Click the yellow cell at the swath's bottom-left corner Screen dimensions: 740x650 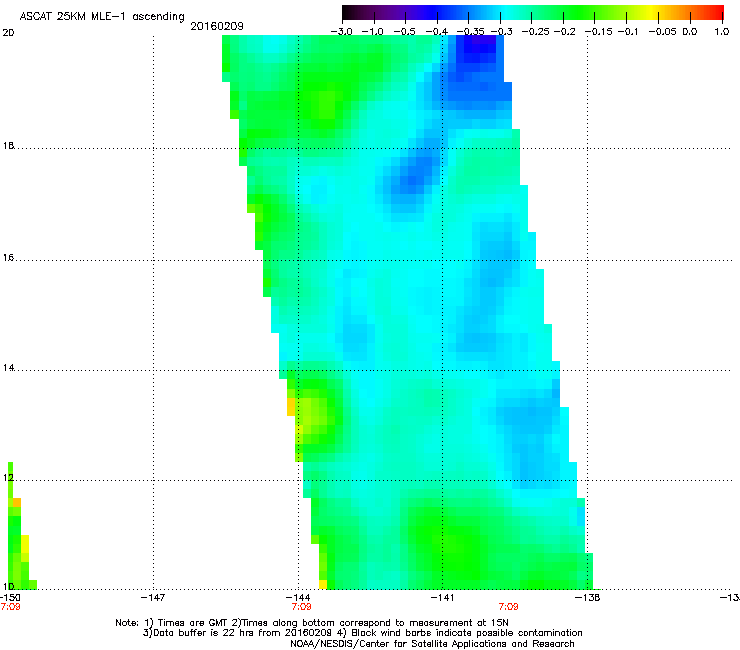coord(323,584)
